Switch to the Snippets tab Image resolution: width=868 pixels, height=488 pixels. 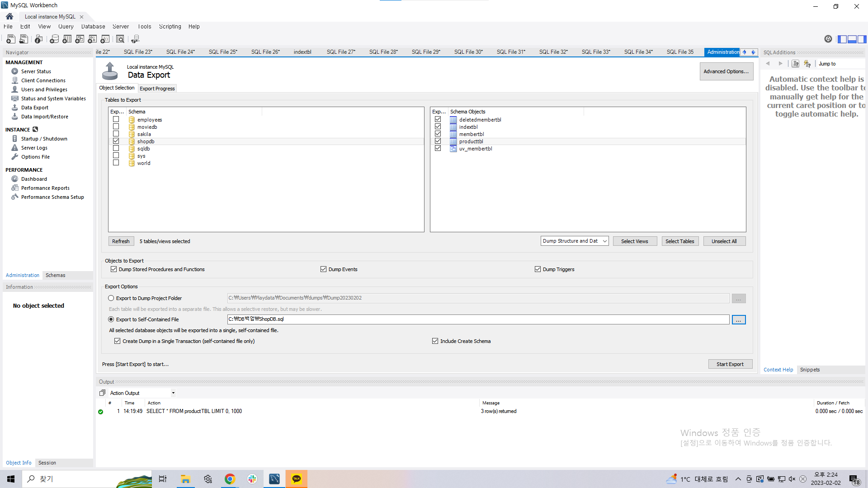tap(810, 370)
